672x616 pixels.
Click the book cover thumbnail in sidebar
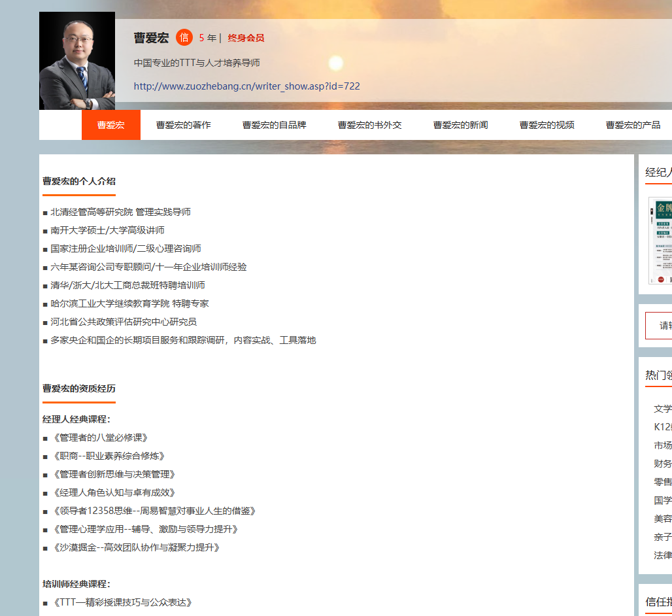pos(660,241)
